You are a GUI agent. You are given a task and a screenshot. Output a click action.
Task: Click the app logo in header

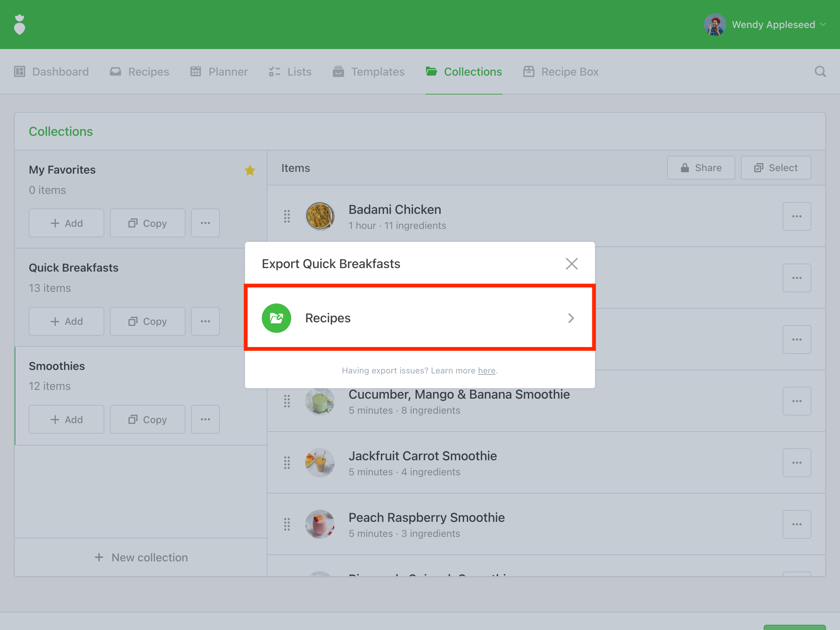(x=19, y=25)
